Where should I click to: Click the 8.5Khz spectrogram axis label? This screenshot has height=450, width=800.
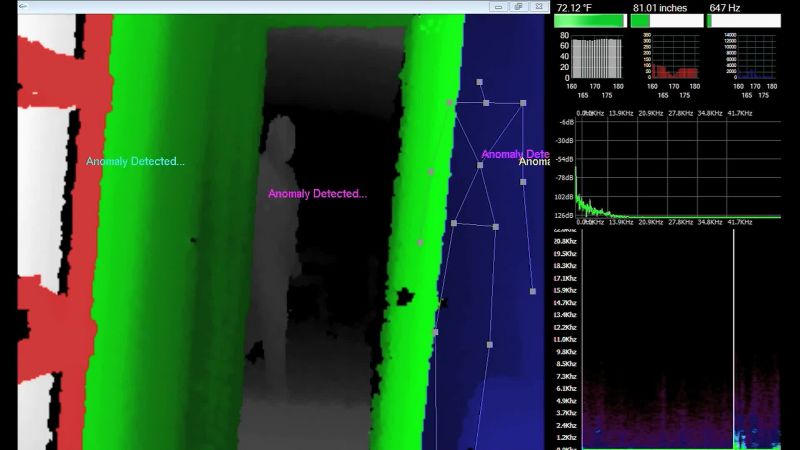pyautogui.click(x=566, y=364)
